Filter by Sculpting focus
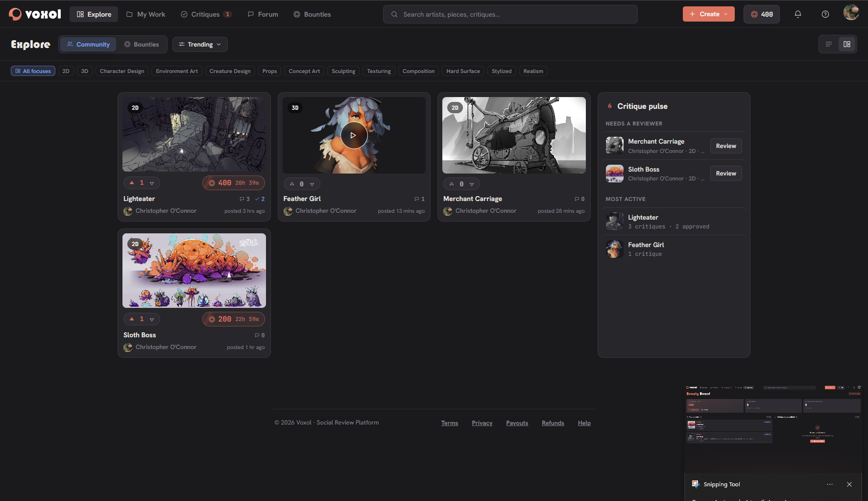The width and height of the screenshot is (868, 501). click(343, 71)
